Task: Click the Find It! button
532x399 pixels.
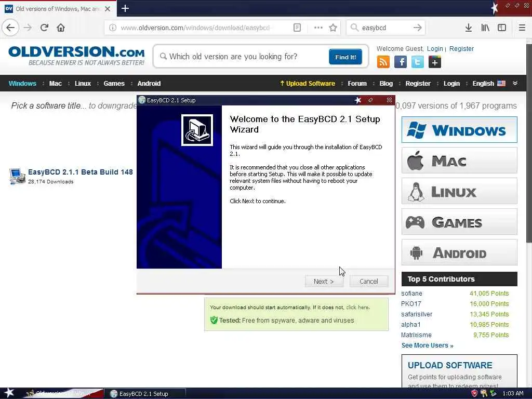Action: coord(345,57)
